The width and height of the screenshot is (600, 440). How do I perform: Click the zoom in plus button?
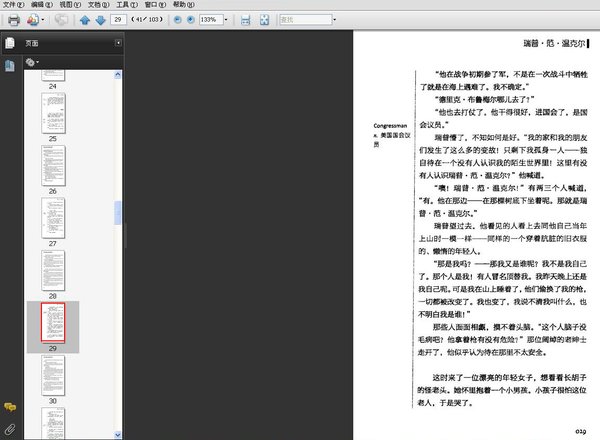tap(191, 20)
